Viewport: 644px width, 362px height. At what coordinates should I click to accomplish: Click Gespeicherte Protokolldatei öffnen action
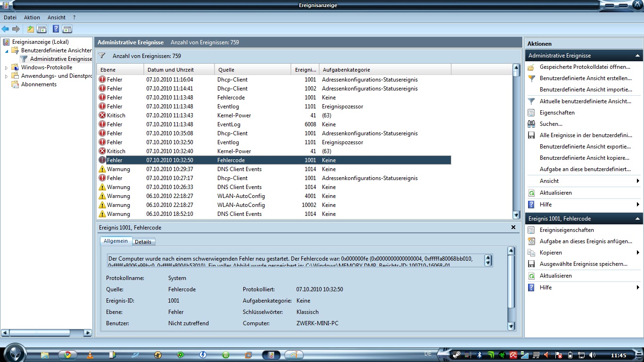coord(585,67)
